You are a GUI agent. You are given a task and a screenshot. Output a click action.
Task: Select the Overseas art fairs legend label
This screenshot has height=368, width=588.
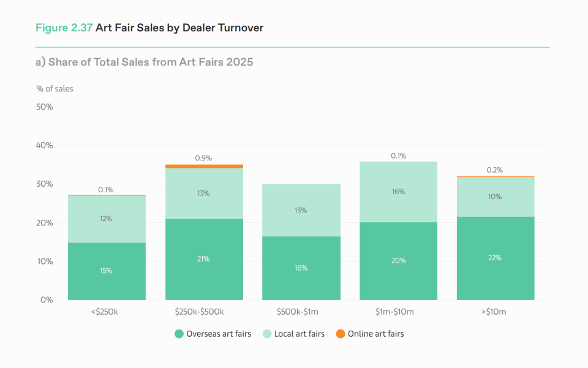pos(219,334)
